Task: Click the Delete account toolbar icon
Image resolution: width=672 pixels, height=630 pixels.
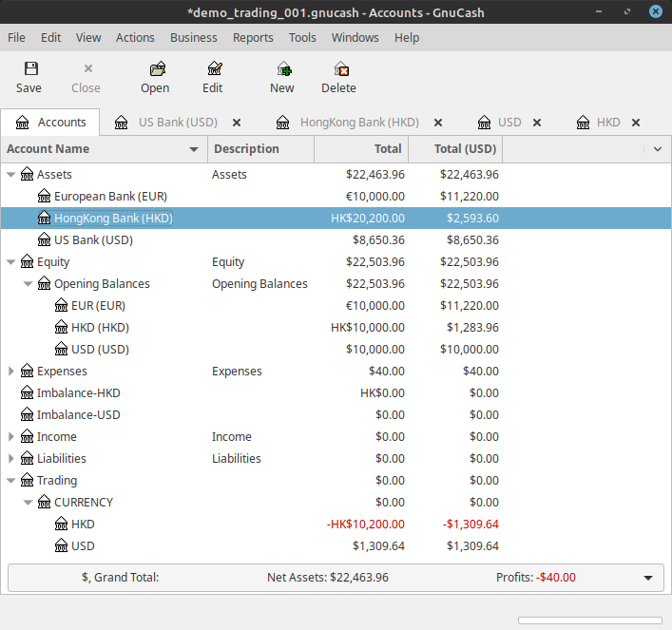Action: tap(340, 69)
